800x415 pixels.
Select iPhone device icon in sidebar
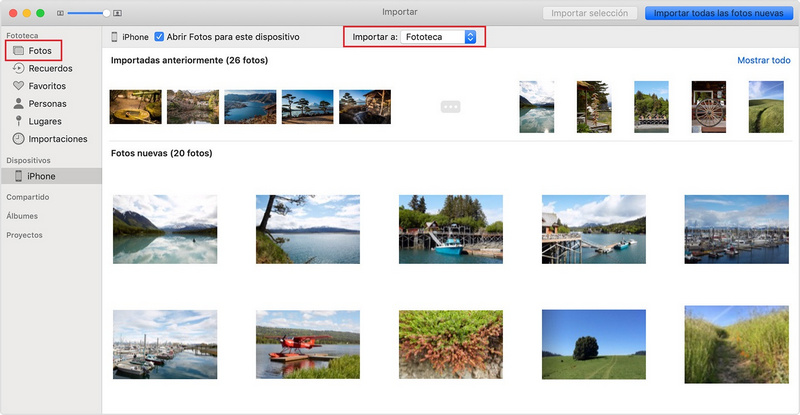(x=18, y=176)
